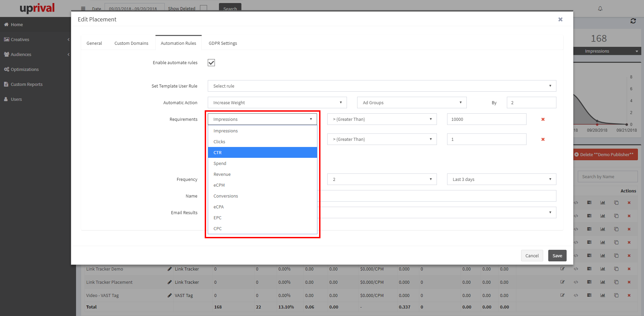Open edit action for Link Tracker Placement row
644x316 pixels.
[x=563, y=282]
